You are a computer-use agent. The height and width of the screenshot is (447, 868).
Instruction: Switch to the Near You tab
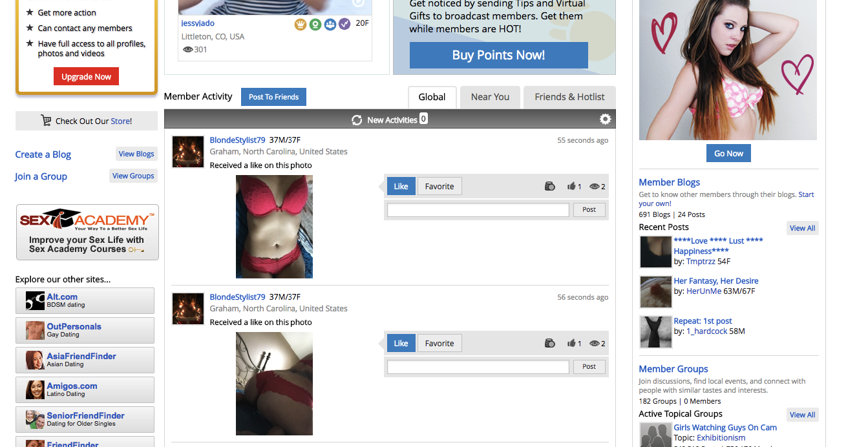tap(490, 98)
